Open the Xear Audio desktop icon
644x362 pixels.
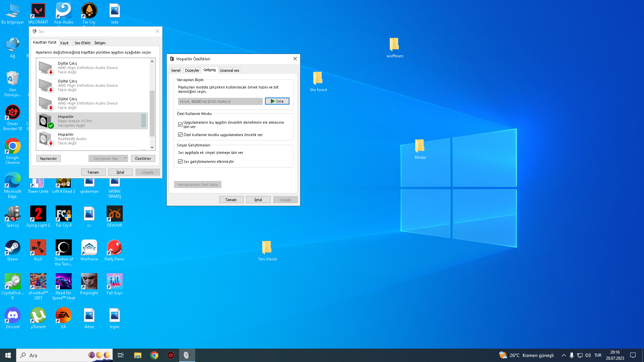(x=63, y=13)
